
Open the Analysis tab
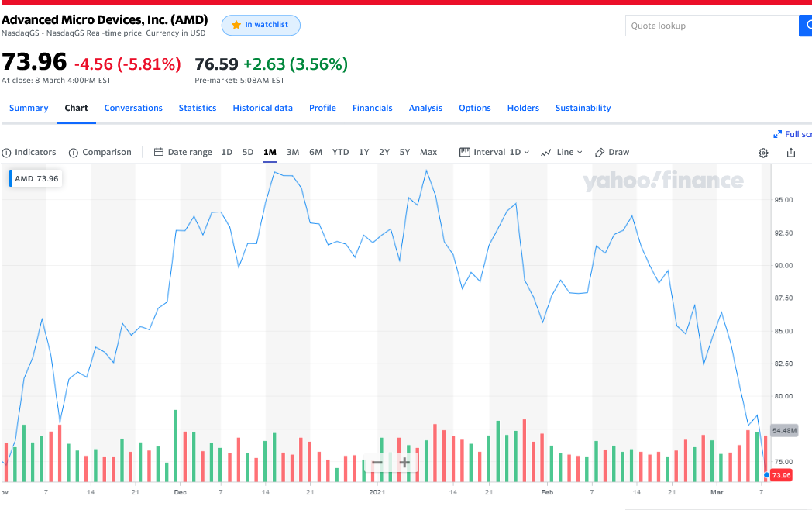click(425, 108)
